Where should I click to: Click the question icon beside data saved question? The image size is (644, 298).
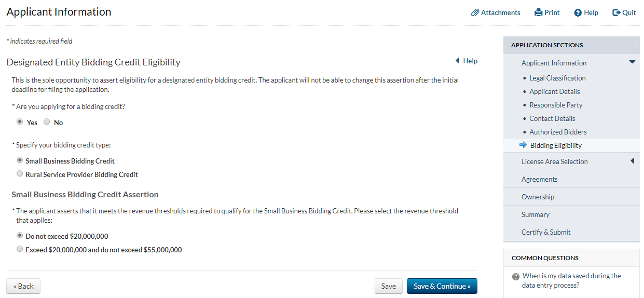click(516, 277)
